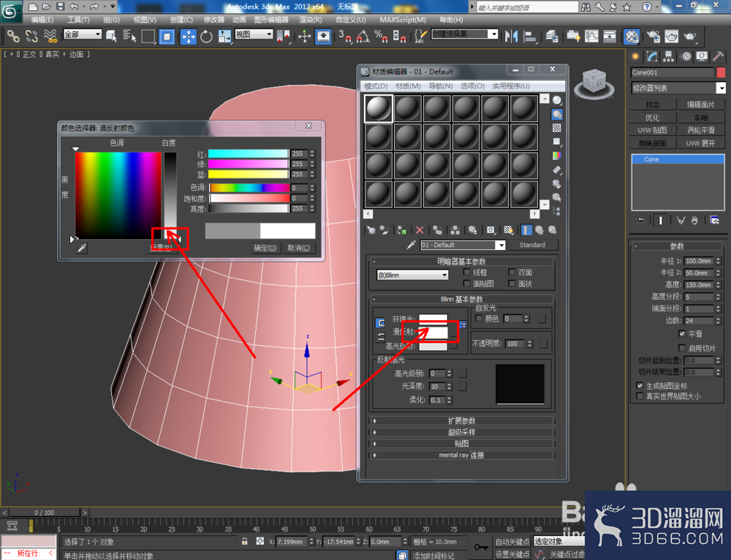The image size is (731, 560).
Task: Click the 取消(C) button in color selector
Action: point(298,248)
